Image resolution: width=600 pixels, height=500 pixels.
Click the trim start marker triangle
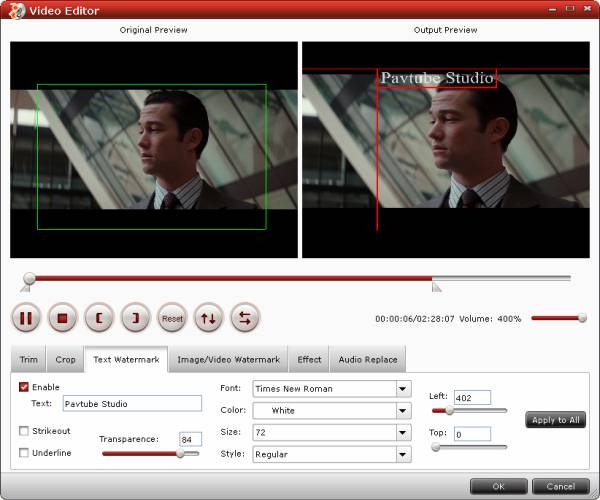(26, 288)
